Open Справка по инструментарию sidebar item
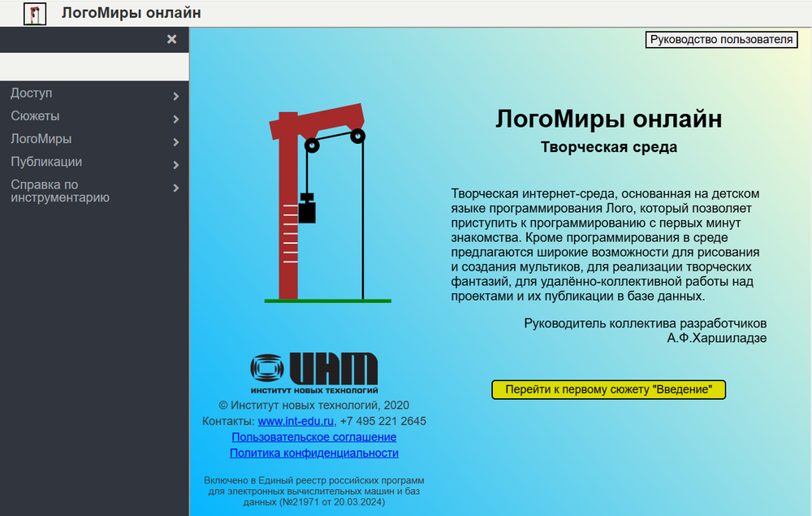Viewport: 812px width, 516px height. (60, 191)
